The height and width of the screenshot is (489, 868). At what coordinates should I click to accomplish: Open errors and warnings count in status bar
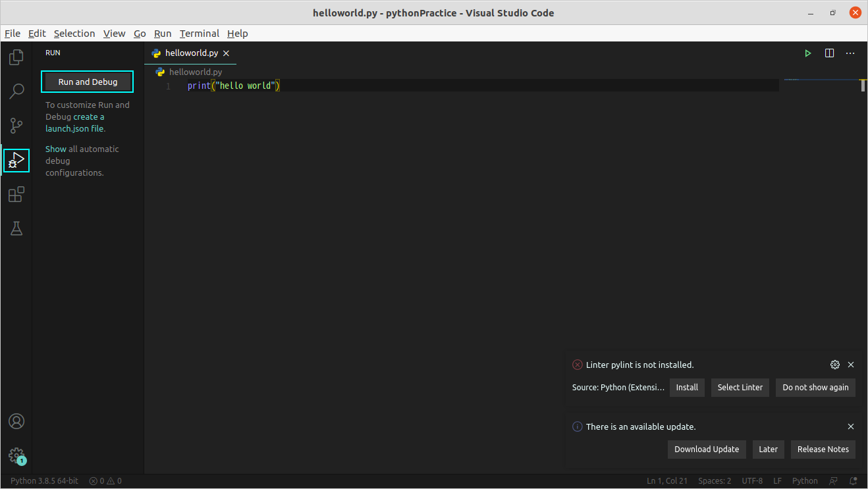pyautogui.click(x=105, y=481)
